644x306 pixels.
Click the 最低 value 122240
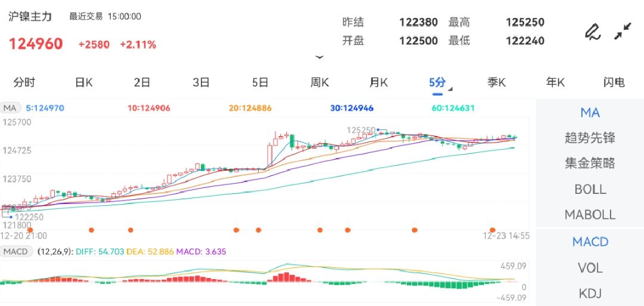coord(525,41)
